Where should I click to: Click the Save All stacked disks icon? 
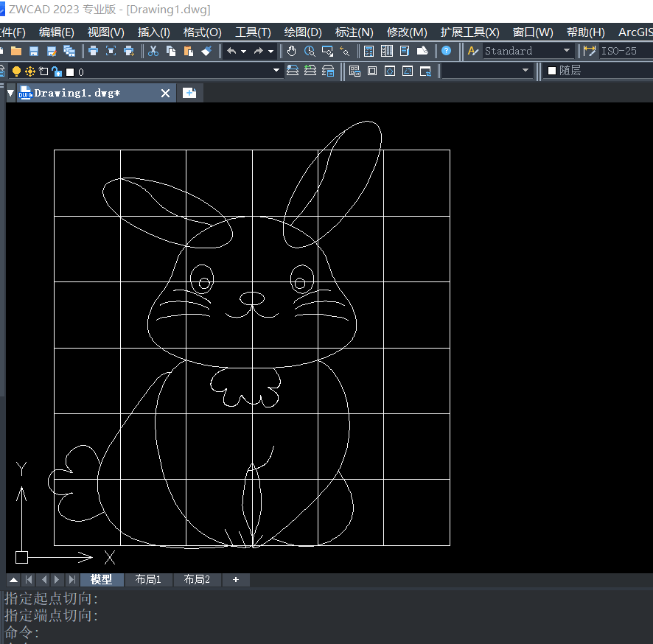pos(69,51)
